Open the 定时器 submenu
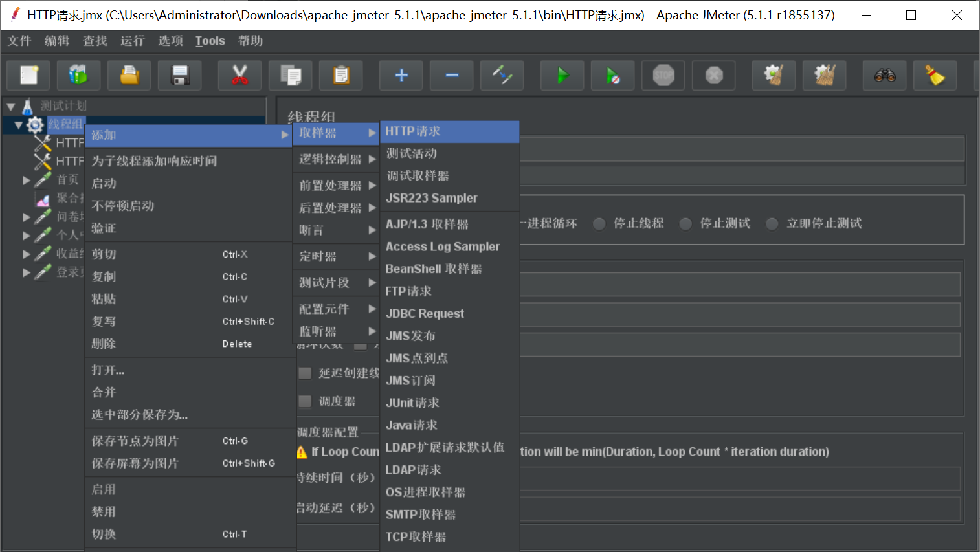 [x=337, y=257]
